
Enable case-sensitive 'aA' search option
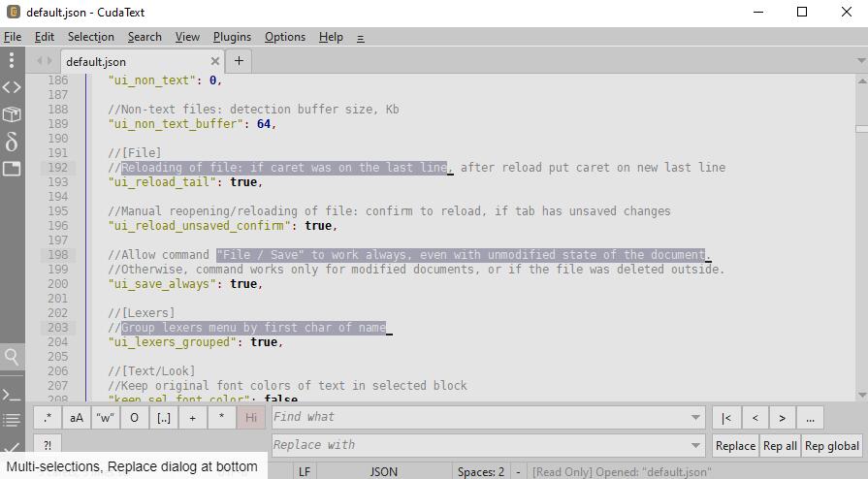click(76, 418)
